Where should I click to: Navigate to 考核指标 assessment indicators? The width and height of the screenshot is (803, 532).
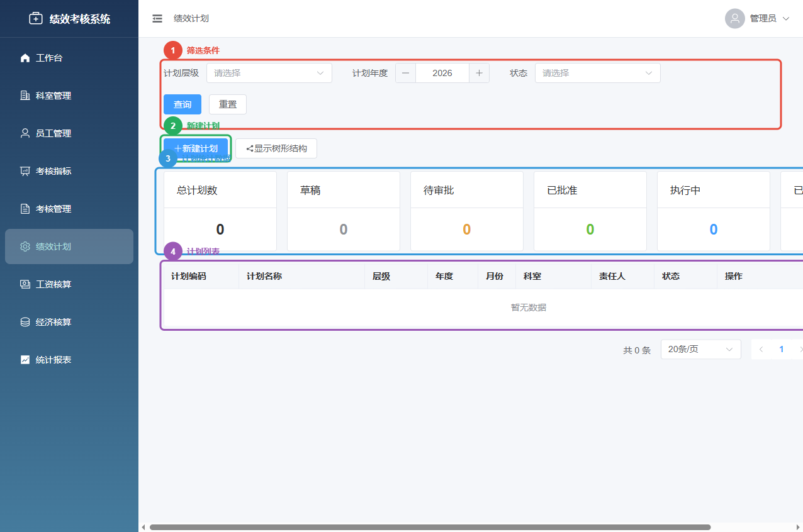(x=53, y=170)
